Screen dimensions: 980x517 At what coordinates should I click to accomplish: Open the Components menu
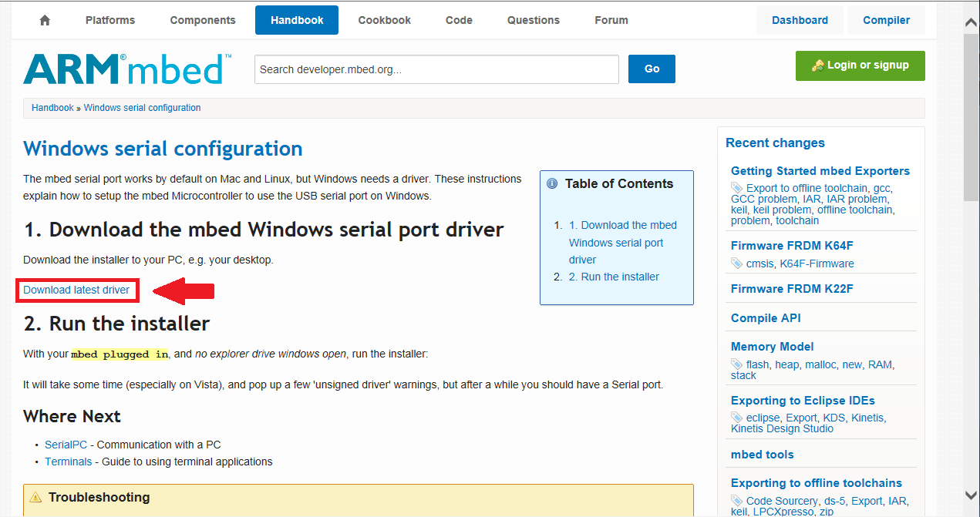202,21
